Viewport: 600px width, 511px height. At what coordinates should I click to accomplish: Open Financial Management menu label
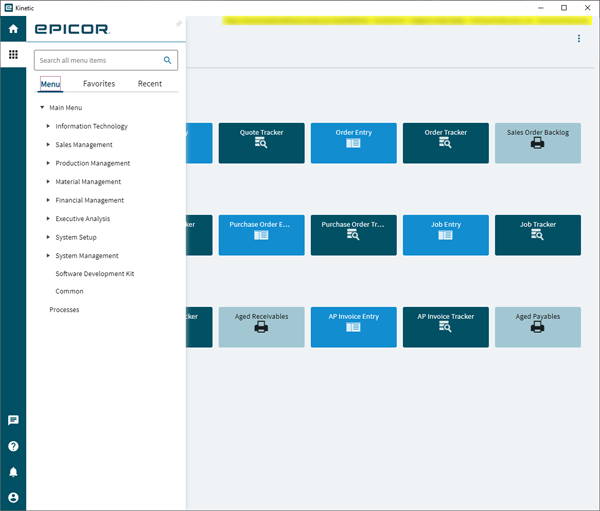(x=90, y=200)
